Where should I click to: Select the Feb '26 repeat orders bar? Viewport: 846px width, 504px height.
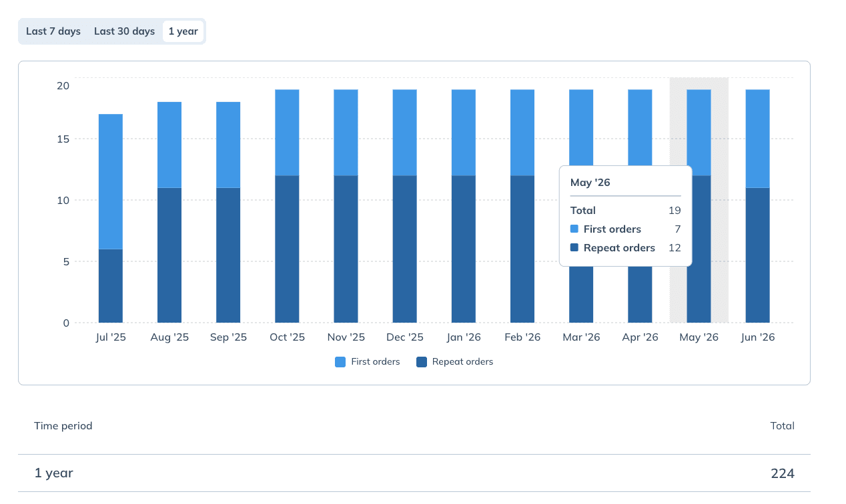coord(522,249)
